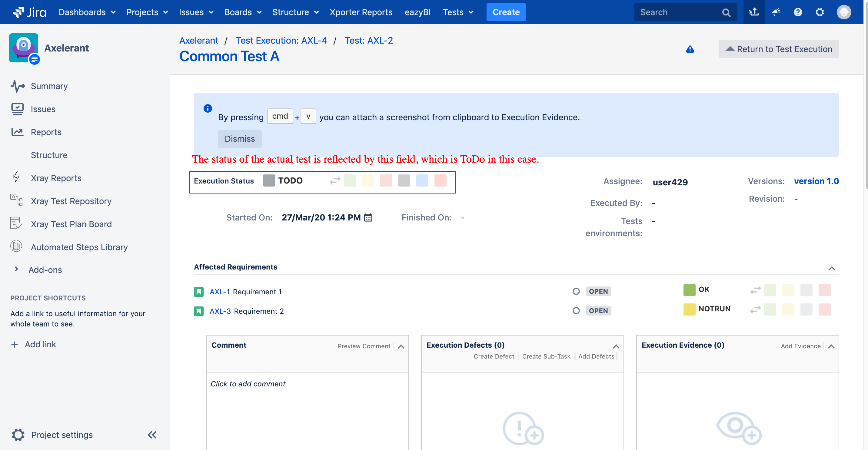Click the Project settings gear icon
868x450 pixels.
point(18,435)
